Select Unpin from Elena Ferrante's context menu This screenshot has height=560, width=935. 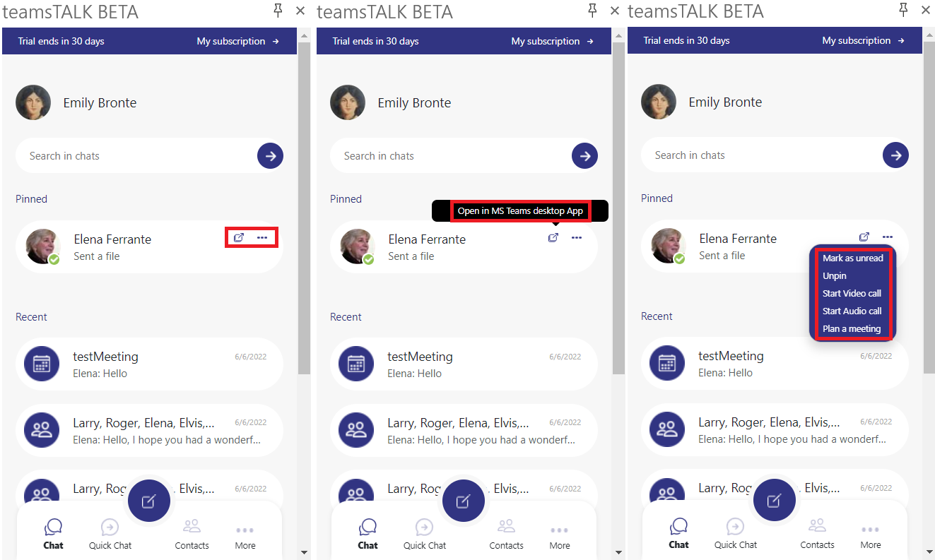(834, 276)
